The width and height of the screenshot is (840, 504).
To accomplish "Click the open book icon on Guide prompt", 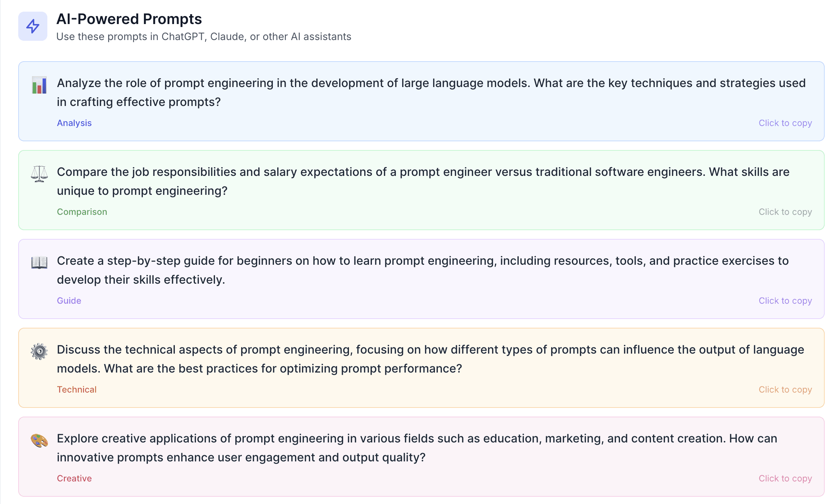I will click(x=39, y=263).
